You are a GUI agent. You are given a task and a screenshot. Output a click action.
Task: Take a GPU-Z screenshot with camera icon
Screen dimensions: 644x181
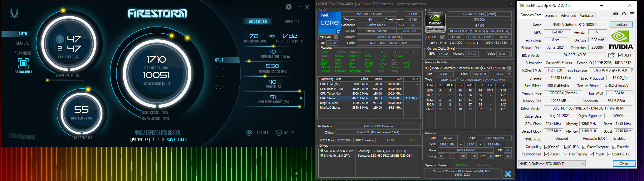point(616,14)
